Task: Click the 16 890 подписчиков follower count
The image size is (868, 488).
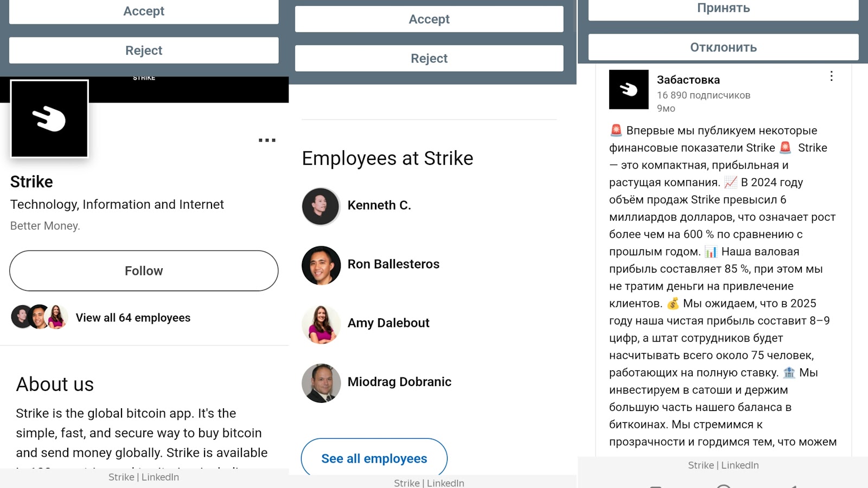Action: (704, 95)
